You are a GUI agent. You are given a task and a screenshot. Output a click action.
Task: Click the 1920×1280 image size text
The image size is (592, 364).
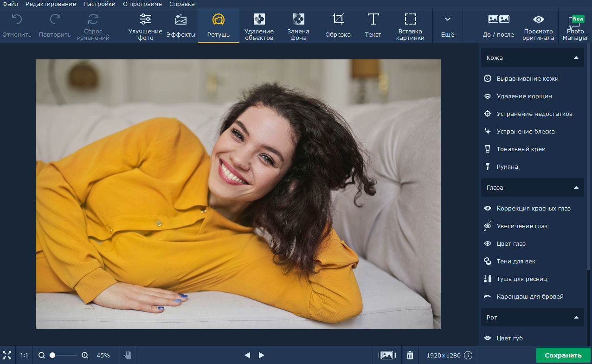click(x=444, y=356)
